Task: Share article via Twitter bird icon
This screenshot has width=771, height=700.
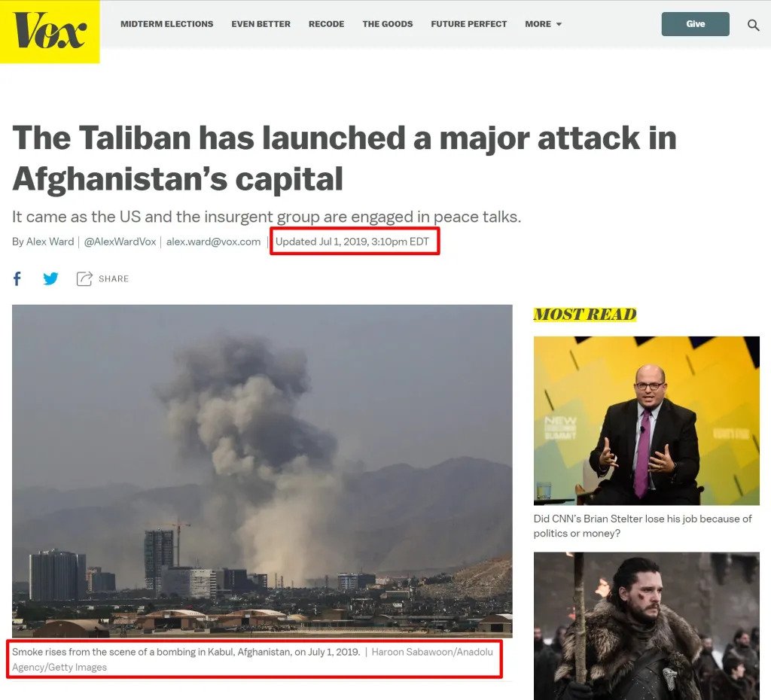Action: click(x=50, y=278)
